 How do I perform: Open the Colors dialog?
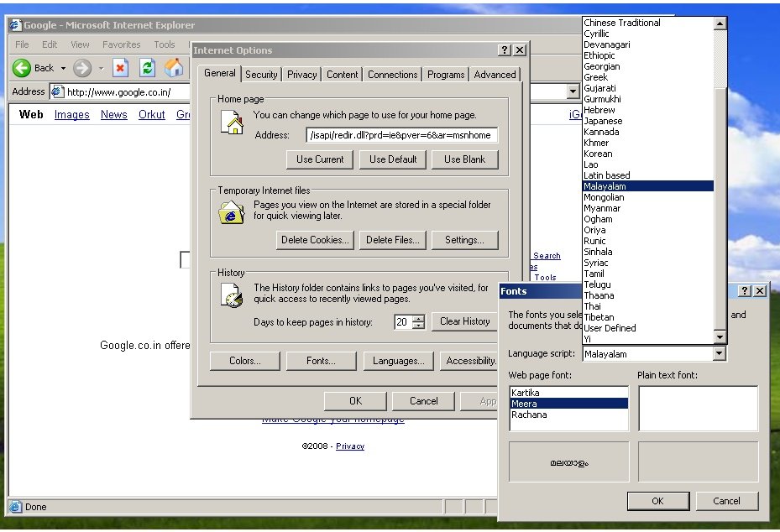(244, 361)
